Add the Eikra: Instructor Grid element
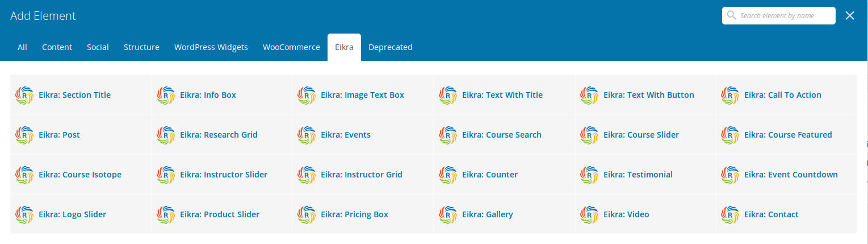The width and height of the screenshot is (868, 244). click(x=363, y=175)
